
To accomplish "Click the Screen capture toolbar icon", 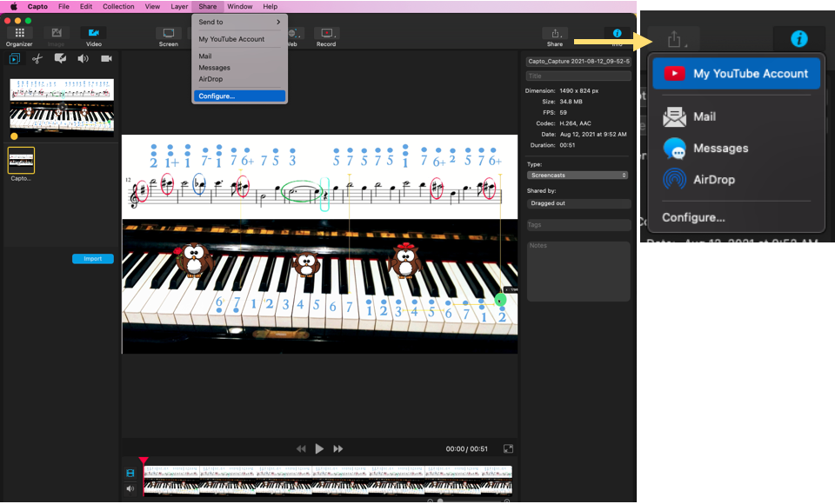I will coord(168,34).
